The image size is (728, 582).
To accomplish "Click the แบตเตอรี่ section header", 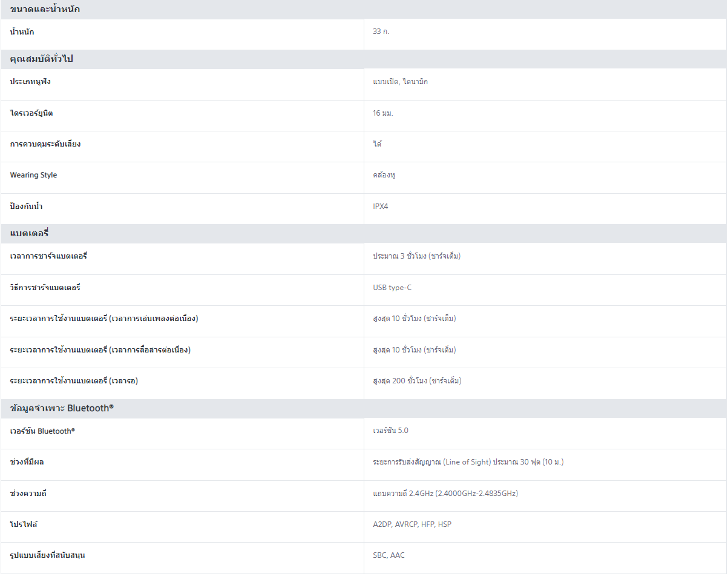I will (x=29, y=233).
